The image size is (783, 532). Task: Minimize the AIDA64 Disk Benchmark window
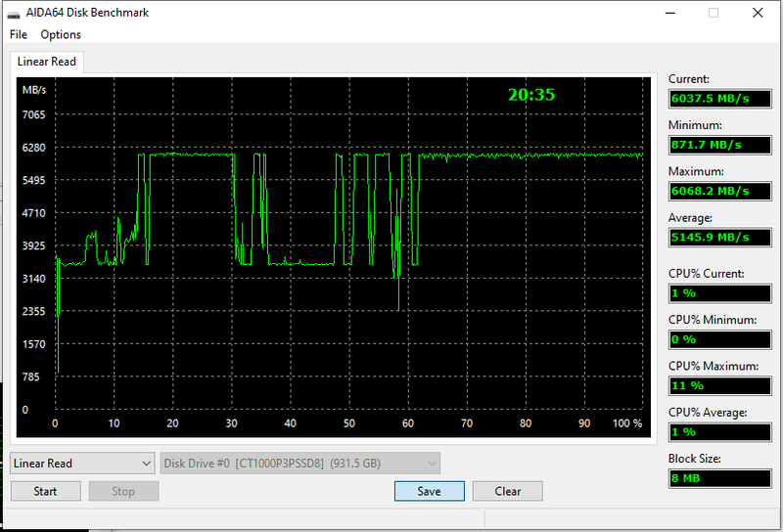670,13
